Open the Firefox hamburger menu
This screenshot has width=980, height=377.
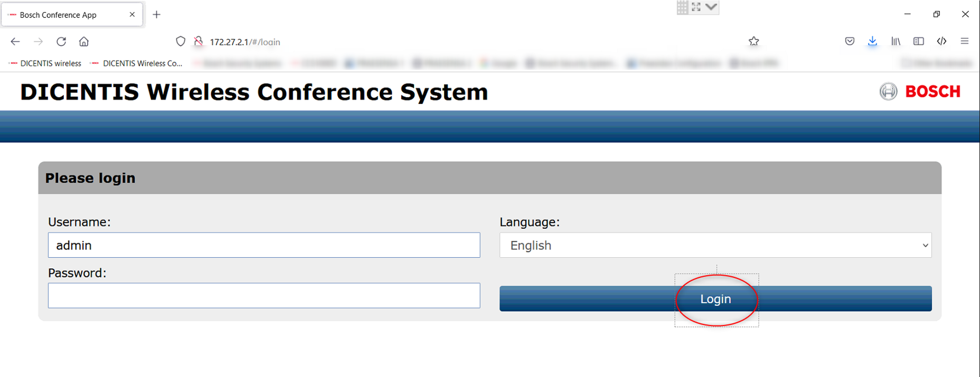click(x=964, y=41)
